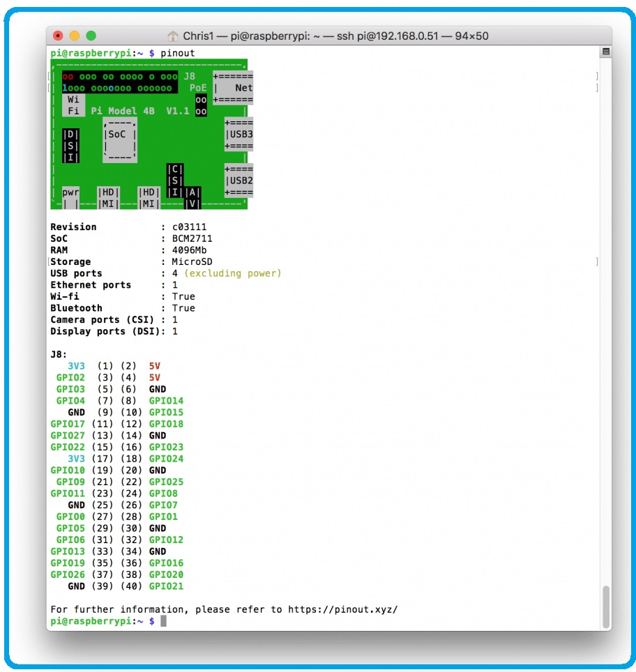
Task: Click the home folder icon in title bar
Action: (173, 36)
